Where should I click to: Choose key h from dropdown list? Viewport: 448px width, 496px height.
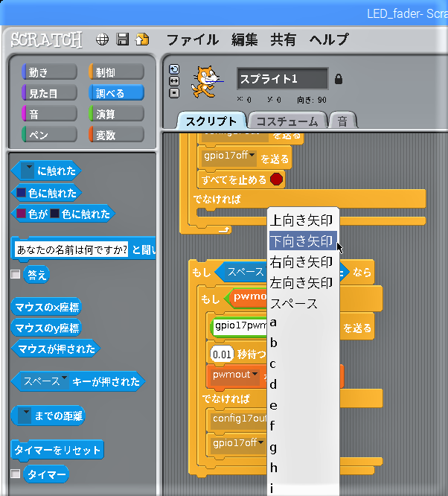click(303, 468)
